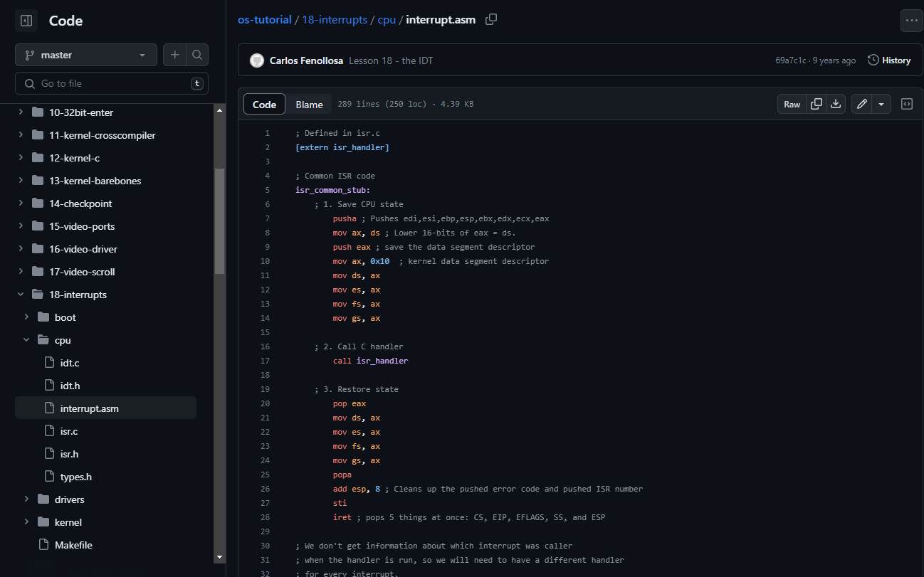Open the master branch dropdown
This screenshot has height=577, width=924.
(x=85, y=55)
